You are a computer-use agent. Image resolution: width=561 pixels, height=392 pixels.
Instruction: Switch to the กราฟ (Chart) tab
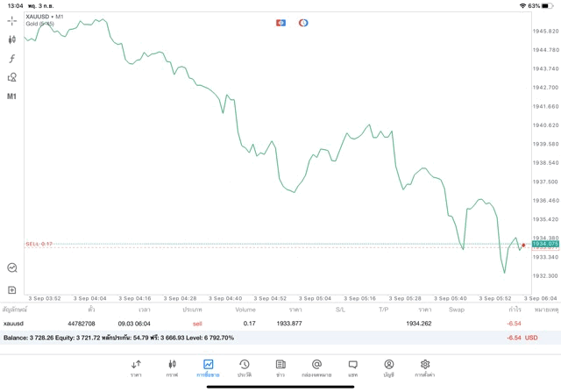pos(172,367)
